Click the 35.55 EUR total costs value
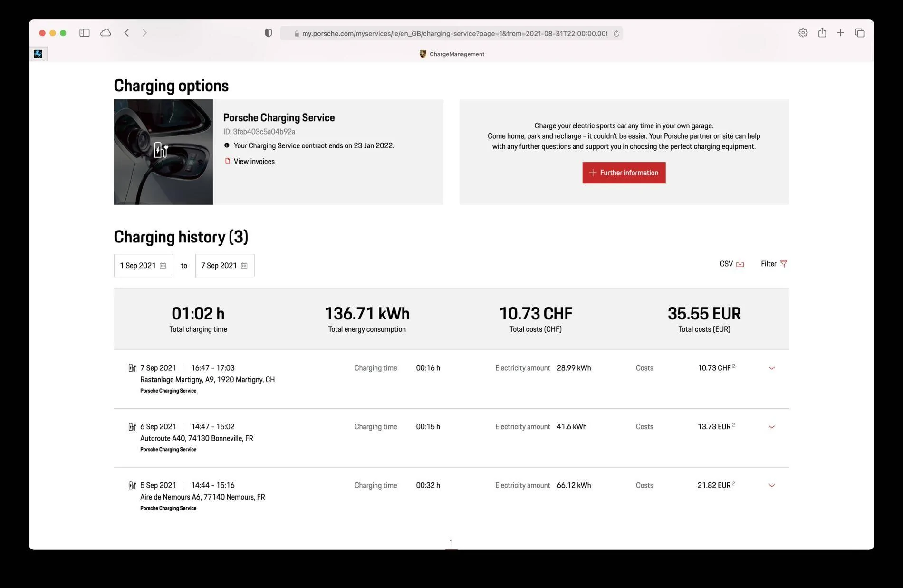 (x=704, y=313)
